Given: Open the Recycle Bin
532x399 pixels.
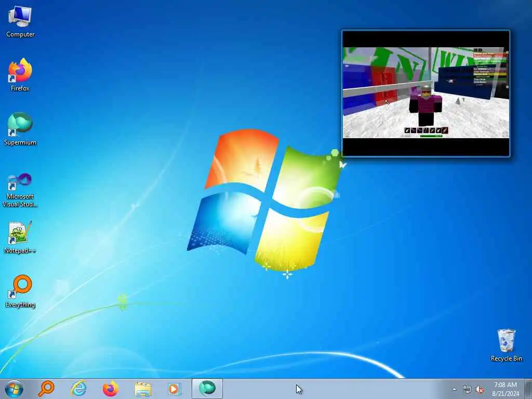Looking at the screenshot, I should tap(506, 345).
